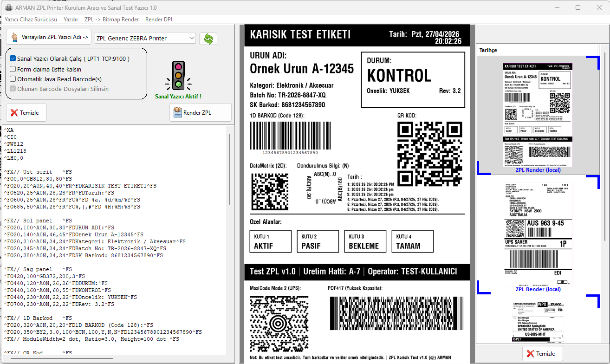Click ZPL Render (local) caption under UPS thumbnail
Image resolution: width=610 pixels, height=364 pixels.
pyautogui.click(x=538, y=289)
